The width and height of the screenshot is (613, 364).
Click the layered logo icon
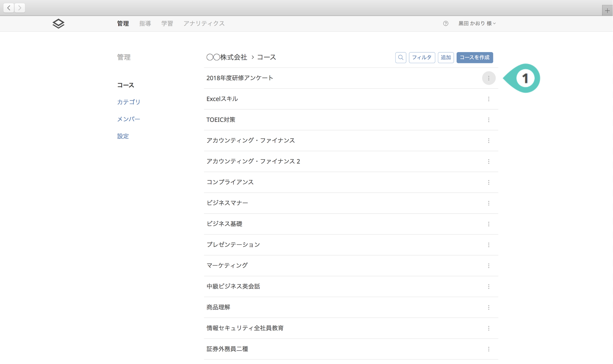coord(58,24)
